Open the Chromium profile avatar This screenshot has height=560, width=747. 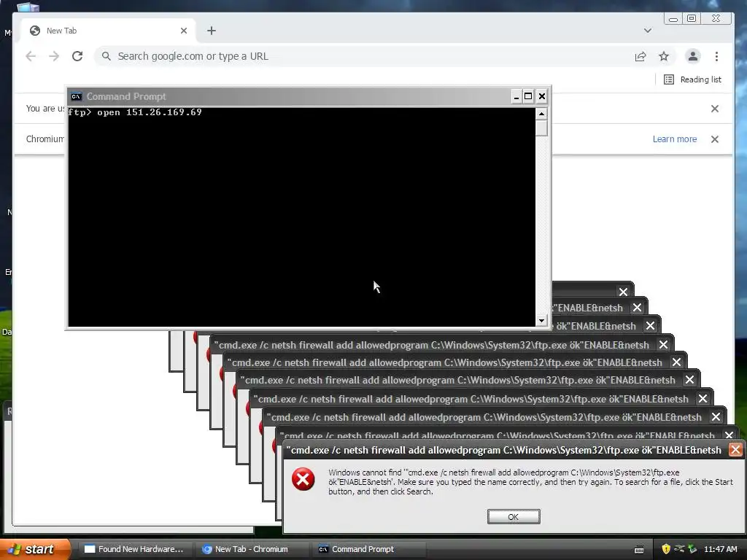[693, 56]
